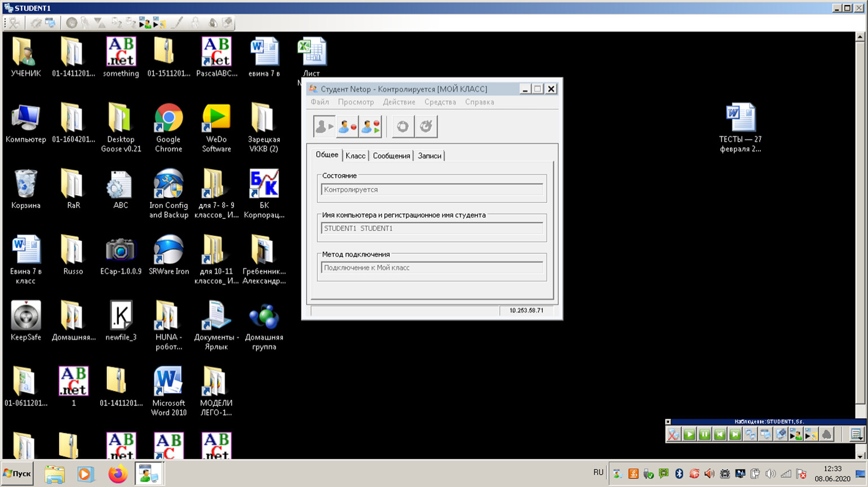This screenshot has width=868, height=487.
Task: Open the Файл menu in Netop Student
Action: coord(320,102)
